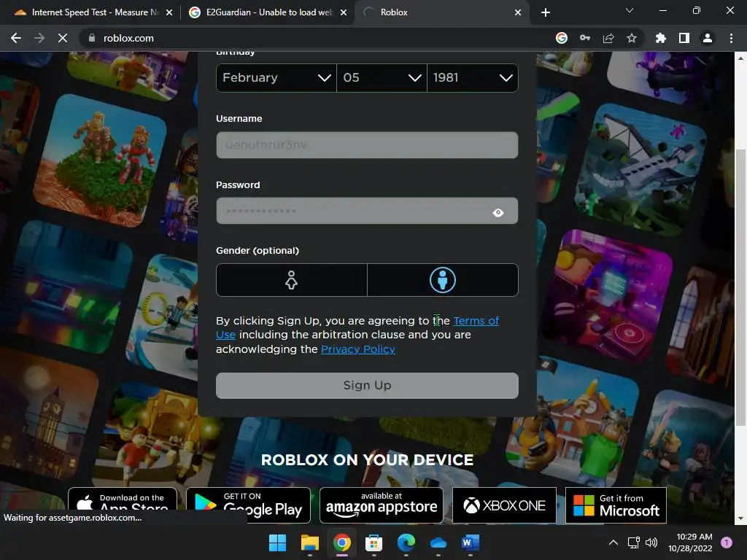Open the Privacy Policy link
The width and height of the screenshot is (747, 560).
[x=358, y=349]
